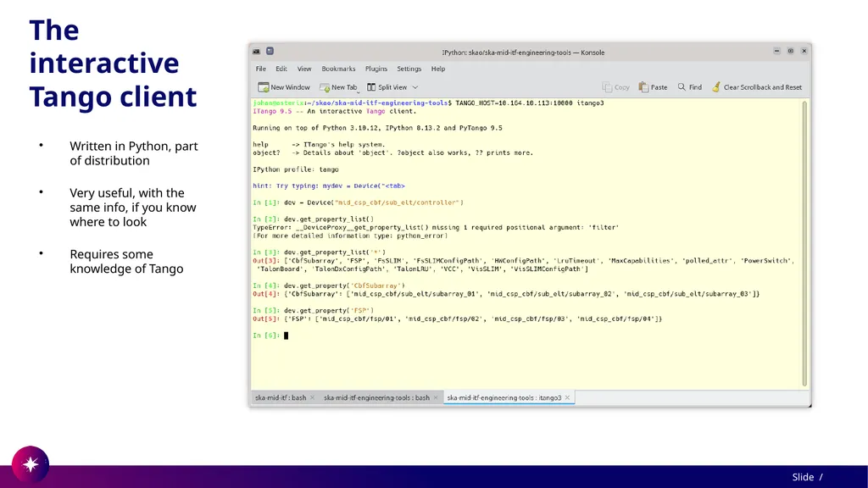Close the Konsole window
868x488 pixels.
[x=804, y=51]
